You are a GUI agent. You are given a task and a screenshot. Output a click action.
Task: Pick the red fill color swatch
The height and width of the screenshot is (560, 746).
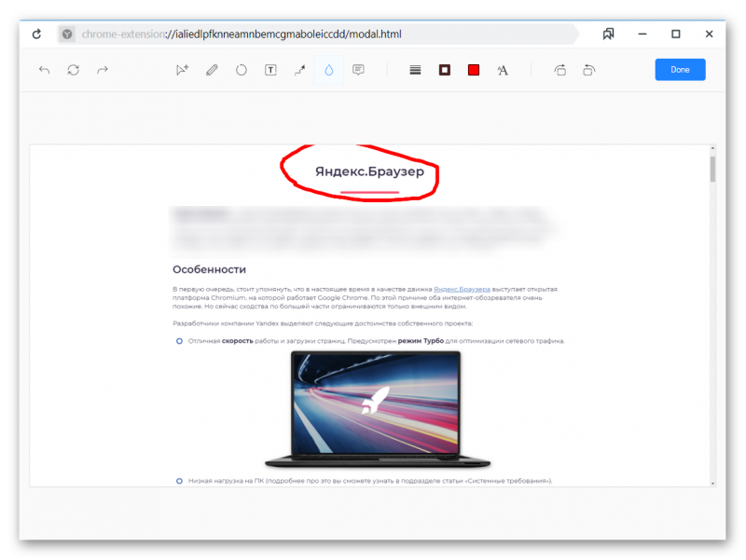(474, 71)
